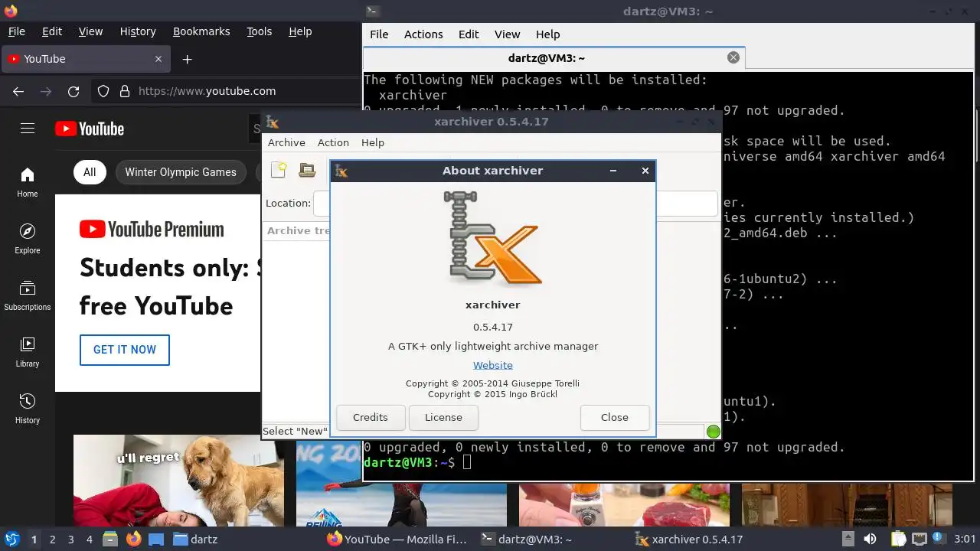Switch to workspace 2 on taskbar
Screen dimensions: 980x551
click(52, 539)
